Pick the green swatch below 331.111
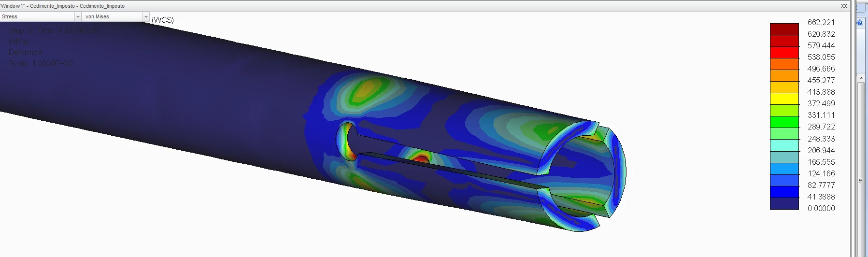Viewport: 868px width, 257px height. pos(784,122)
